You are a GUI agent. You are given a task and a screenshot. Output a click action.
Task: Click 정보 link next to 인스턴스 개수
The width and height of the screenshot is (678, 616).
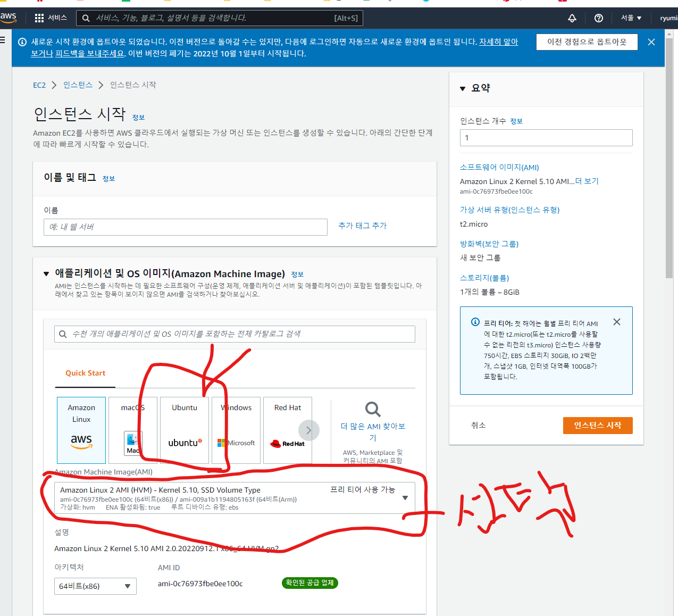[516, 121]
